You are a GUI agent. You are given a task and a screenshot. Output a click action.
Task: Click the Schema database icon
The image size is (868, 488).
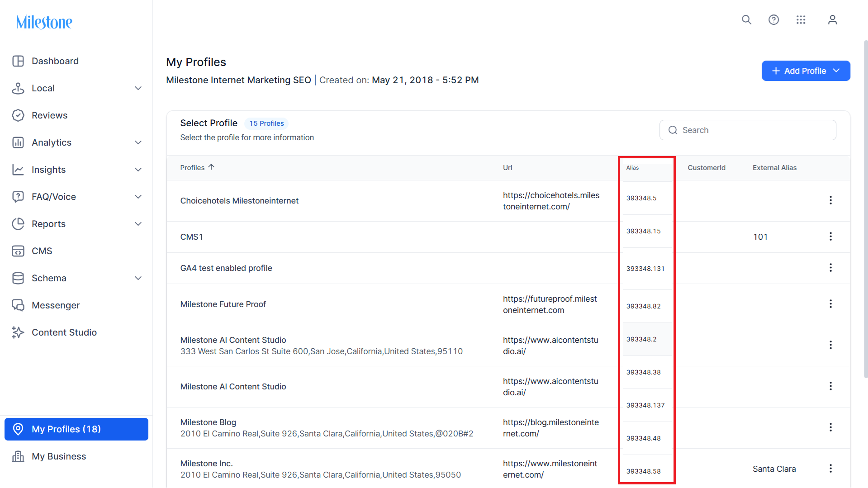pyautogui.click(x=18, y=278)
